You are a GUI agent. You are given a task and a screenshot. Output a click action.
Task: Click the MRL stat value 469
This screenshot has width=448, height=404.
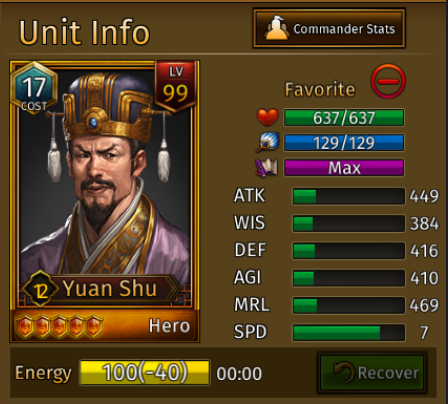424,305
